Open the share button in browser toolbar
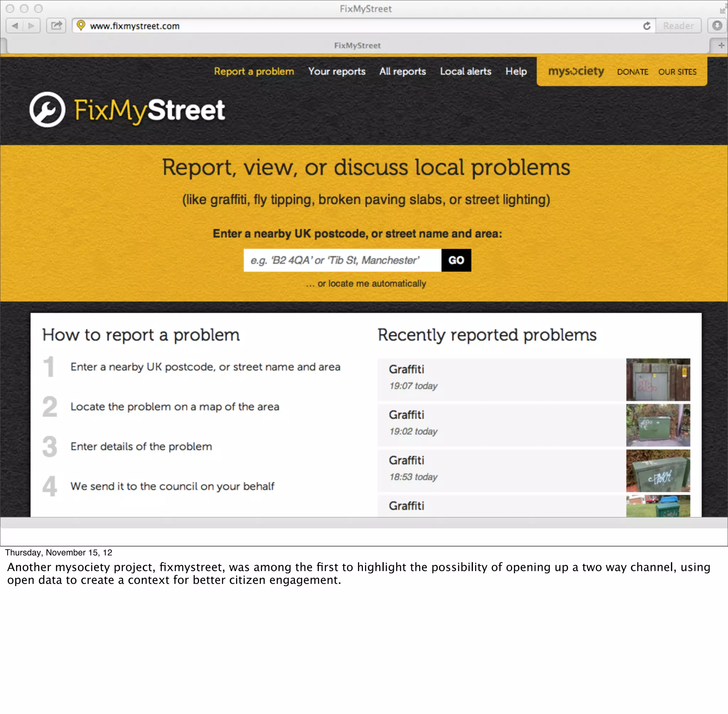 (x=56, y=26)
